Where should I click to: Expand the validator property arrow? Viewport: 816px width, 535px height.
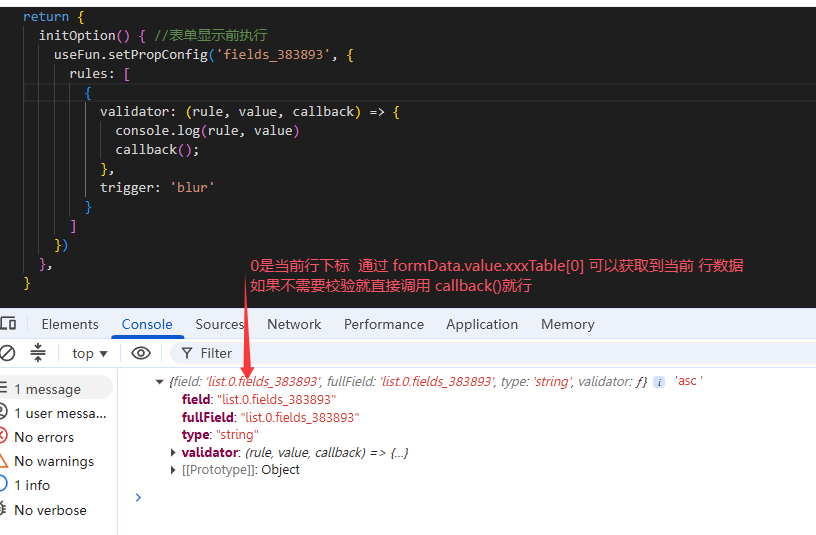click(173, 453)
